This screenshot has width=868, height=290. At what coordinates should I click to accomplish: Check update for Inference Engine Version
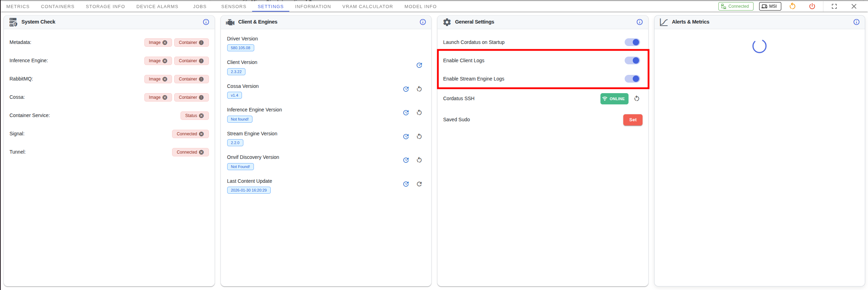click(x=406, y=113)
